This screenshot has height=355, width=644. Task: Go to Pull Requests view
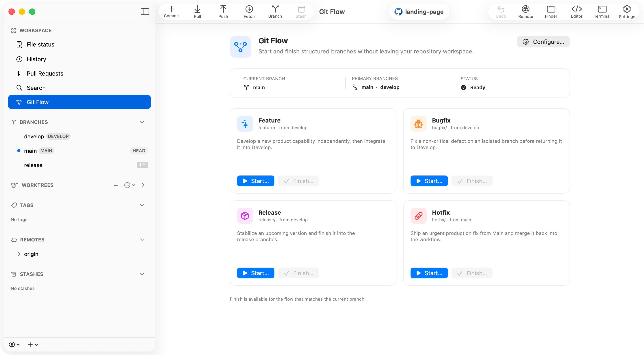click(x=79, y=73)
